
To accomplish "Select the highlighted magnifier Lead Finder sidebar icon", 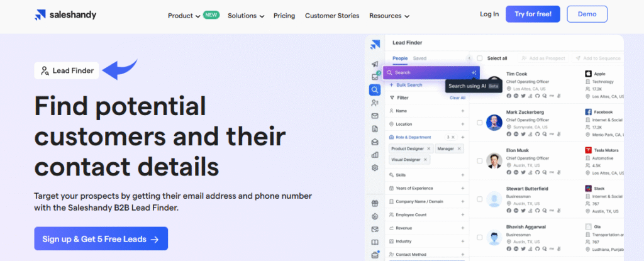I will (375, 89).
